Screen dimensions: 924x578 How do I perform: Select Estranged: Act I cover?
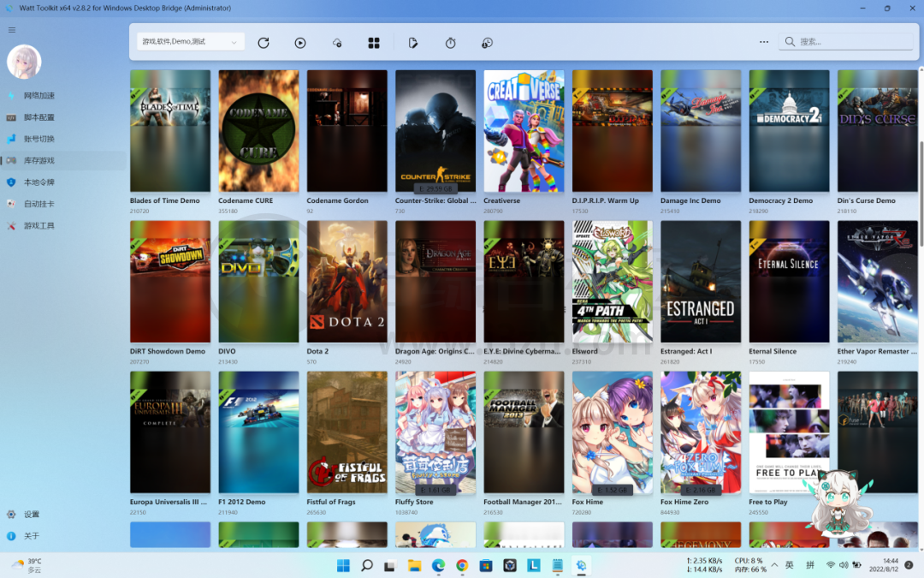click(x=701, y=282)
